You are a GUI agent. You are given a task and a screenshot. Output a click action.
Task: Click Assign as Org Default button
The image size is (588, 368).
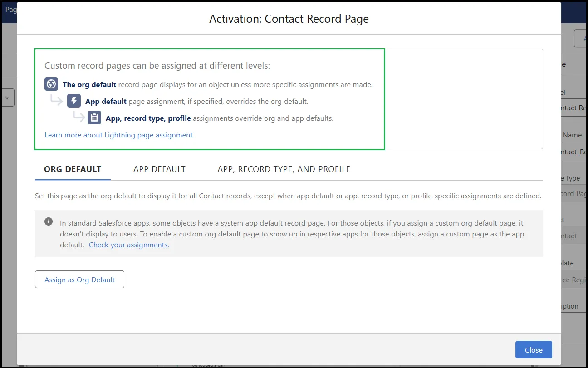(x=79, y=280)
